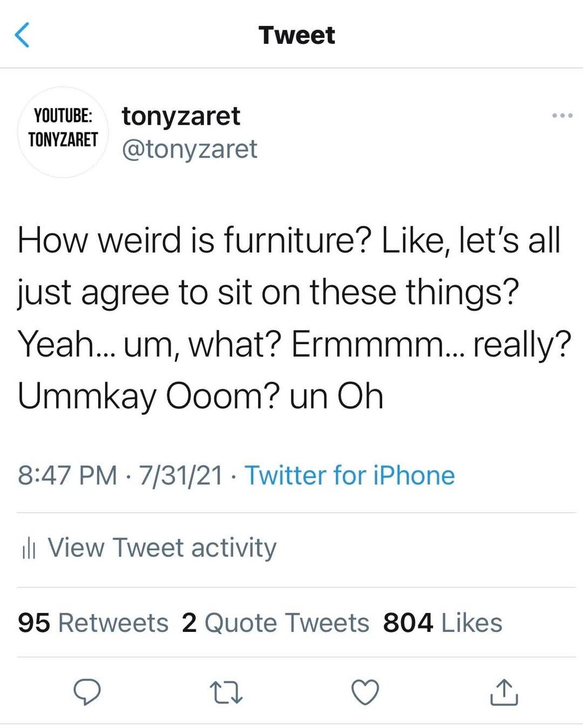Open the YouTube: tonyzaret profile picture
Image resolution: width=583 pixels, height=728 pixels.
63,132
